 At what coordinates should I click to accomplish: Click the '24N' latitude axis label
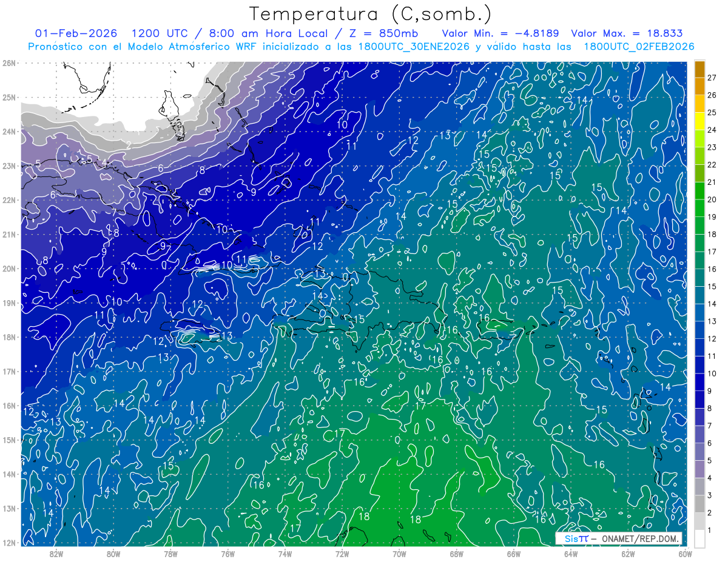[9, 132]
